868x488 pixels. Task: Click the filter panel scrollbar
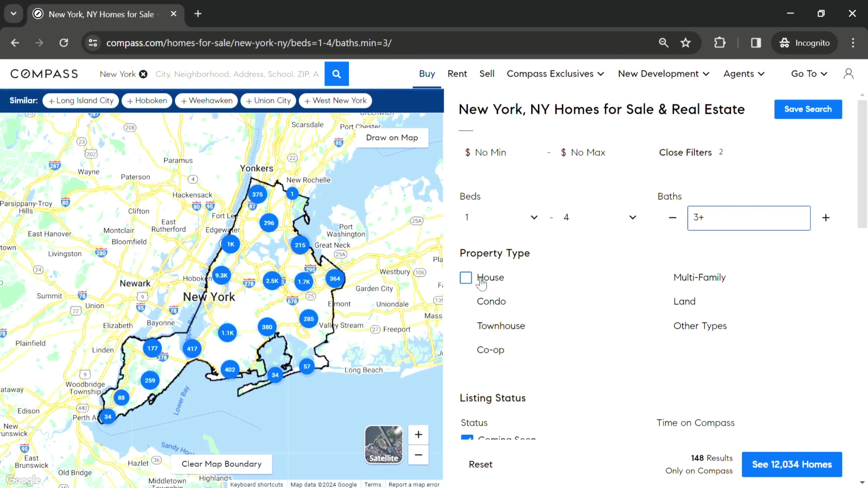[x=862, y=164]
